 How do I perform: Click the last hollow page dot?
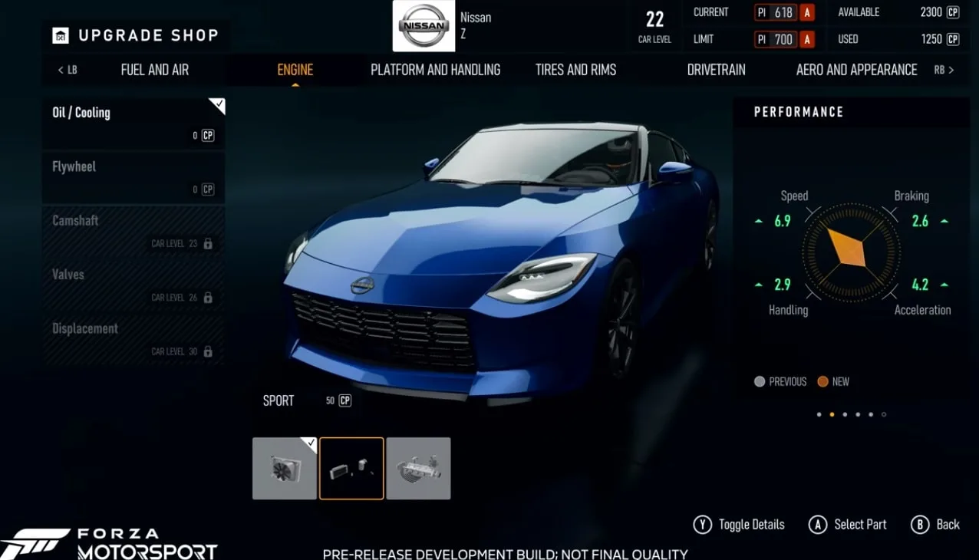point(884,414)
